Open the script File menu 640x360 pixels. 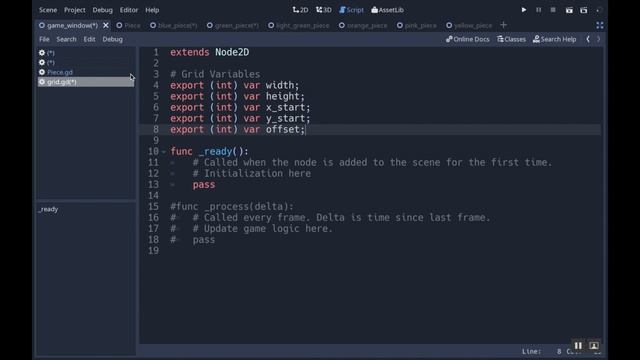[x=44, y=39]
